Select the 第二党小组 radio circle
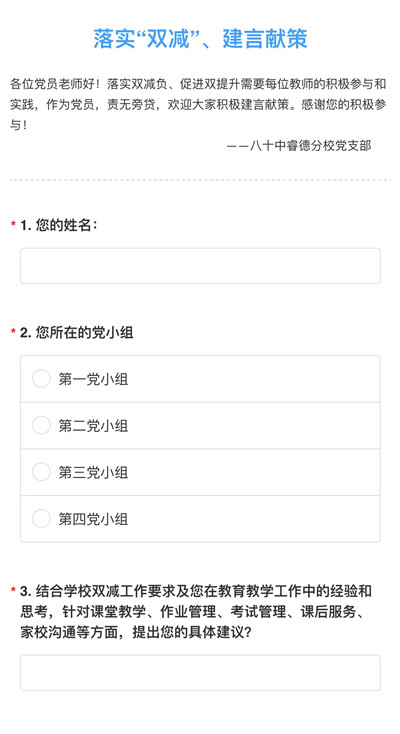Screen dimensions: 400x734 pos(41,426)
